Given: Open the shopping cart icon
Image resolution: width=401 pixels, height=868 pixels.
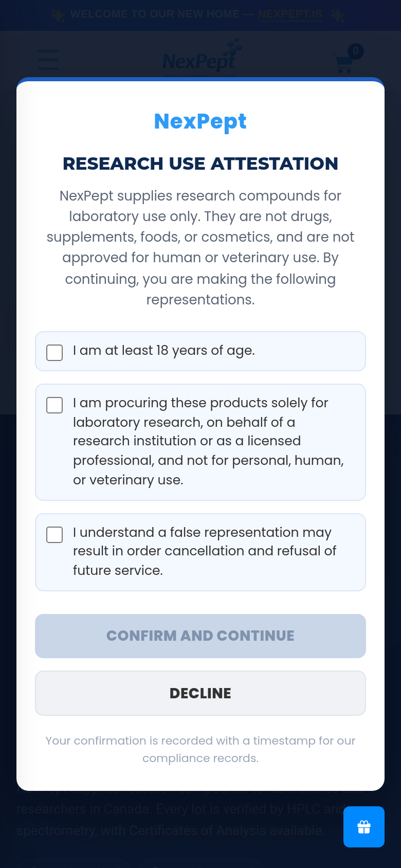Looking at the screenshot, I should point(343,64).
